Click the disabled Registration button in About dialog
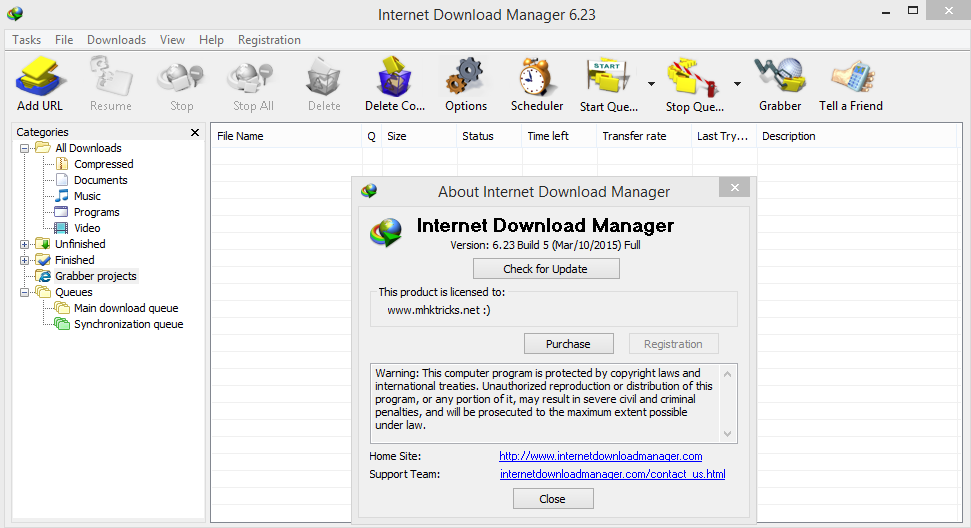The image size is (971, 528). pyautogui.click(x=674, y=344)
